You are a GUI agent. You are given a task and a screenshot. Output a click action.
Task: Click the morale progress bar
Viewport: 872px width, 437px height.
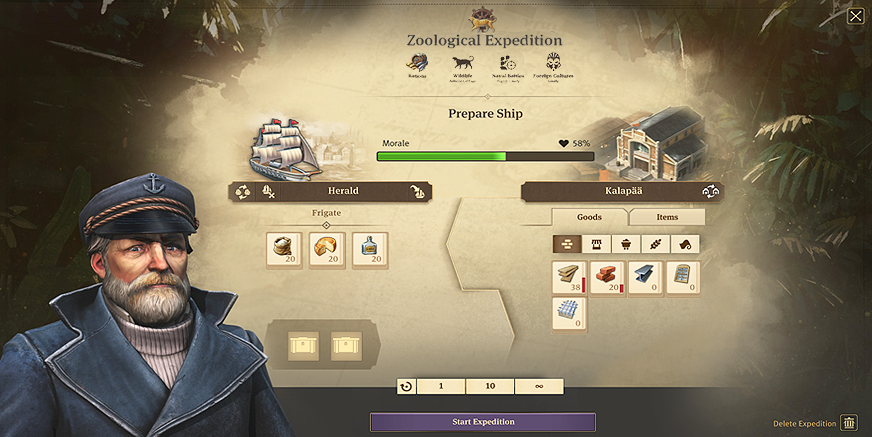[x=485, y=157]
